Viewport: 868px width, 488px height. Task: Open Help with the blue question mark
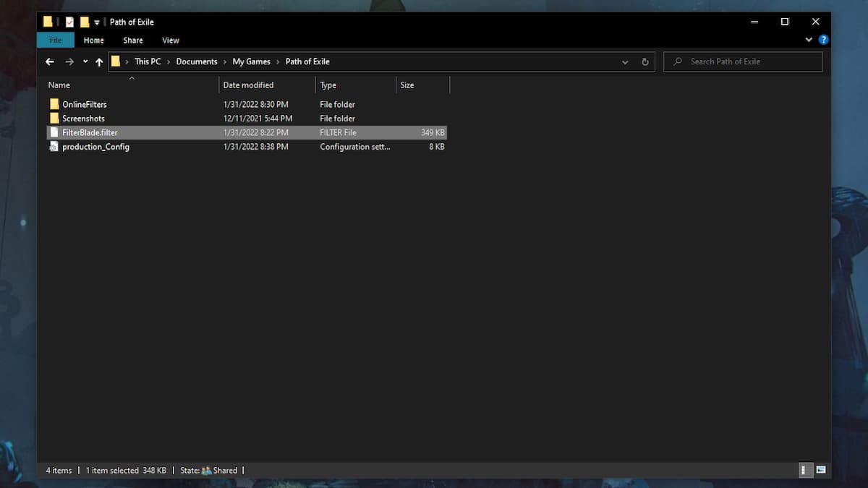coord(823,40)
